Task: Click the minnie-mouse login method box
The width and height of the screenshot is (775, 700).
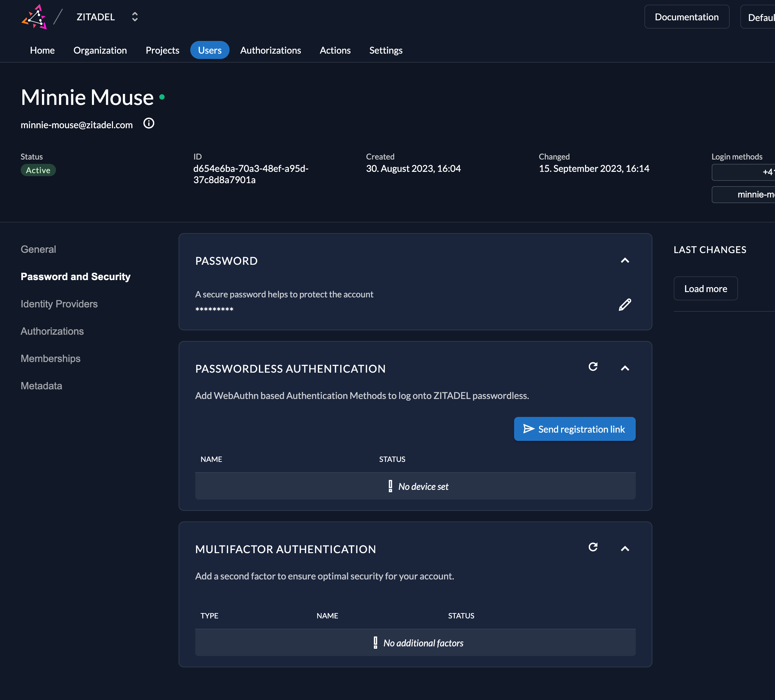Action: [743, 194]
